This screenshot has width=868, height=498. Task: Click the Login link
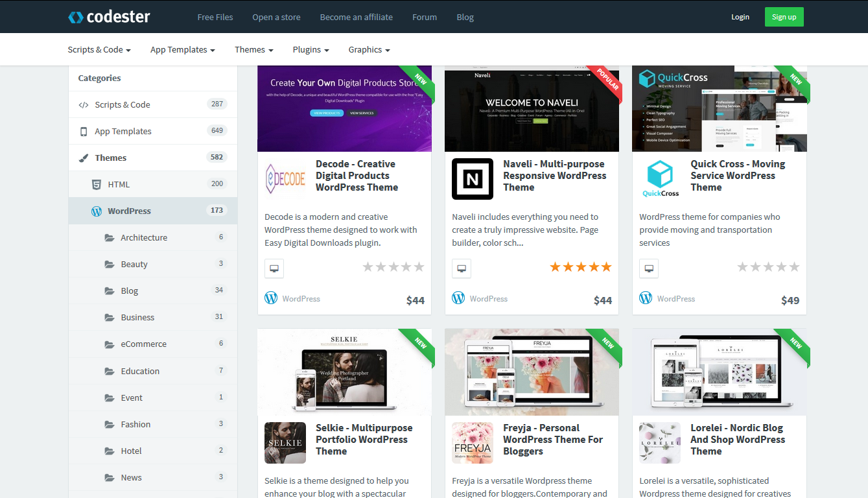point(740,17)
